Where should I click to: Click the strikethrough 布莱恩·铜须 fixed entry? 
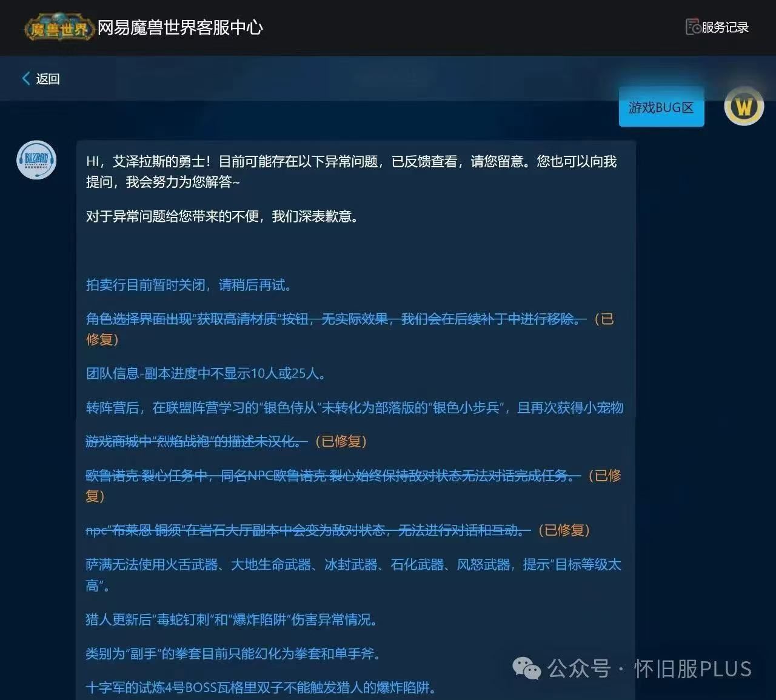pyautogui.click(x=303, y=530)
